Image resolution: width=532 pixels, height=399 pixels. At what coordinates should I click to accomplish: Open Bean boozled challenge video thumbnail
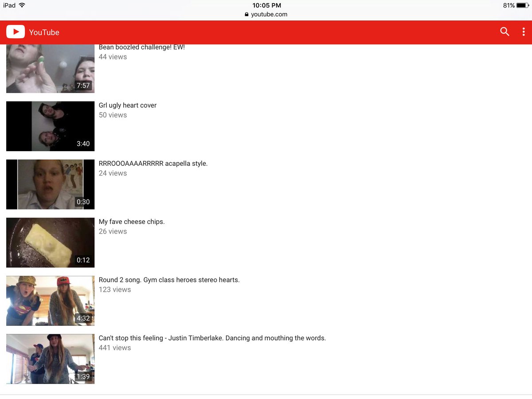pyautogui.click(x=50, y=69)
